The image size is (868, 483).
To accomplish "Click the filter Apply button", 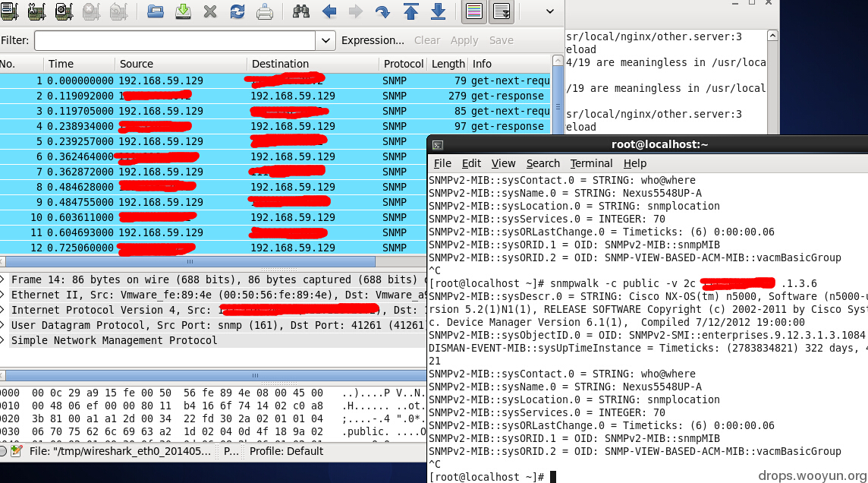I will tap(464, 40).
